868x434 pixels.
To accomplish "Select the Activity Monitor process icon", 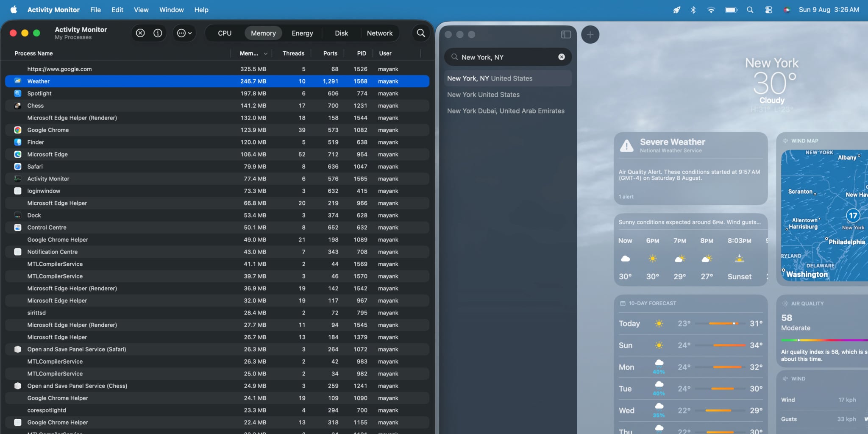I will tap(18, 179).
